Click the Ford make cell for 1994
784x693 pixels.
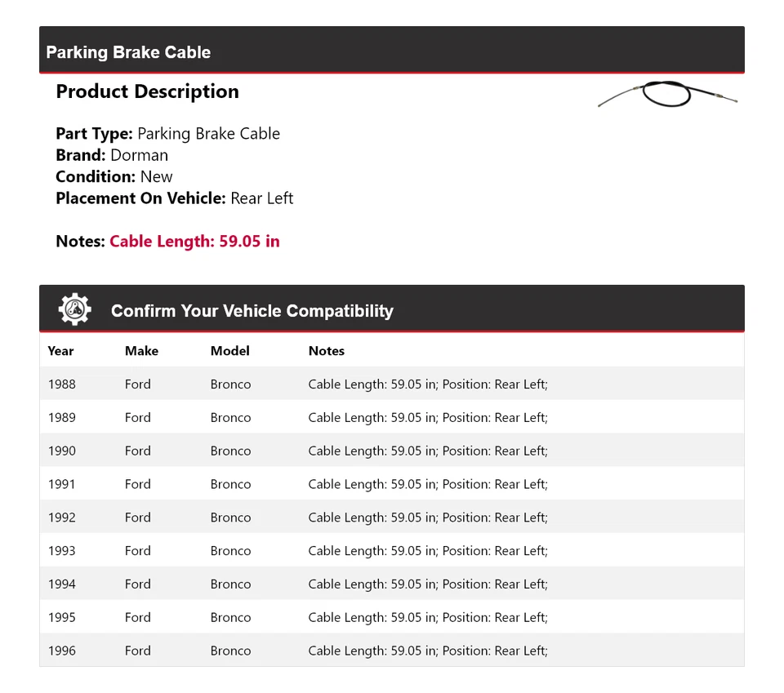137,584
